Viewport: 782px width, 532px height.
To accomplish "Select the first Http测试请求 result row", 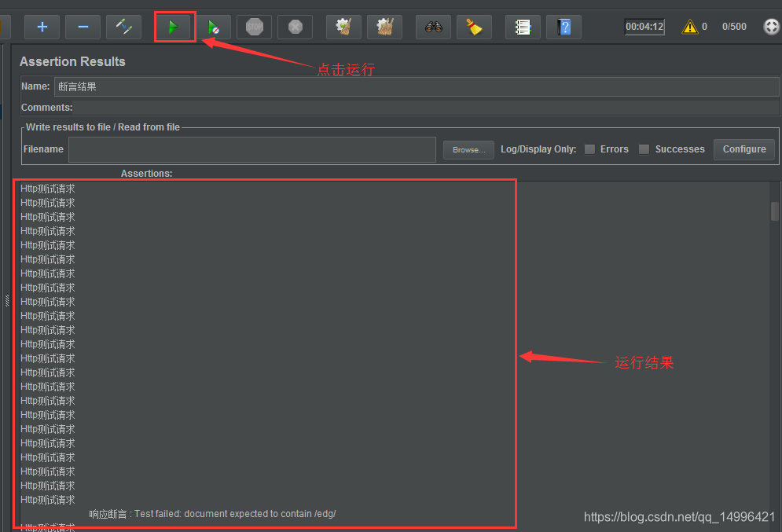I will 47,189.
